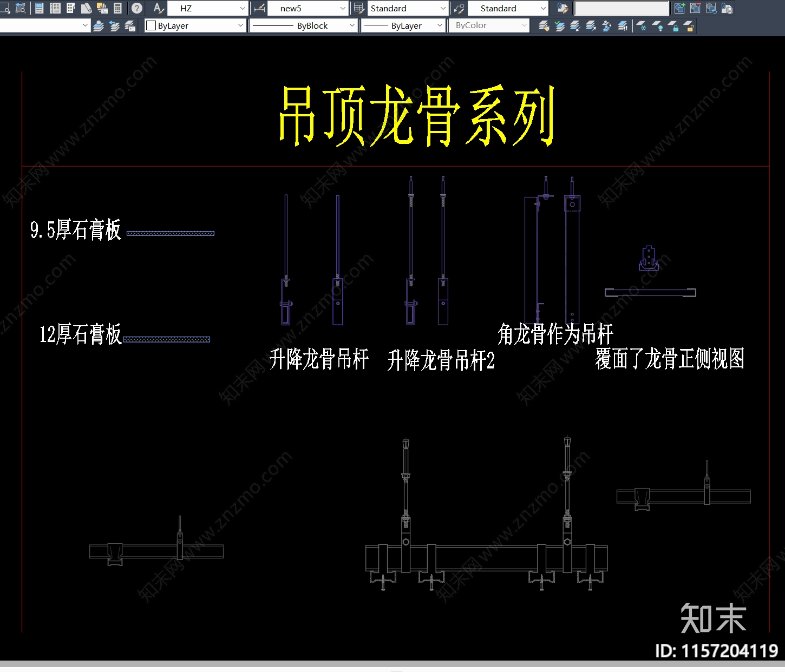Click Add to Working Set icon
This screenshot has height=672, width=785.
click(680, 8)
